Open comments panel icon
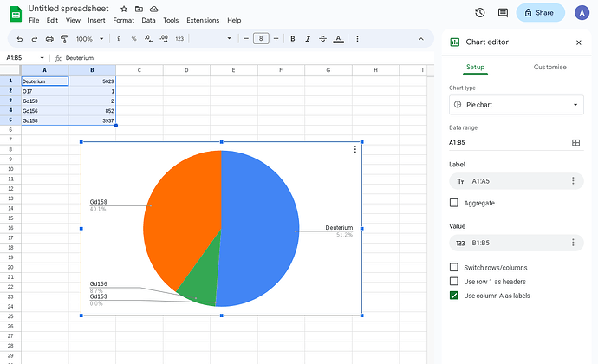Viewport: 598px width, 364px height. 503,13
